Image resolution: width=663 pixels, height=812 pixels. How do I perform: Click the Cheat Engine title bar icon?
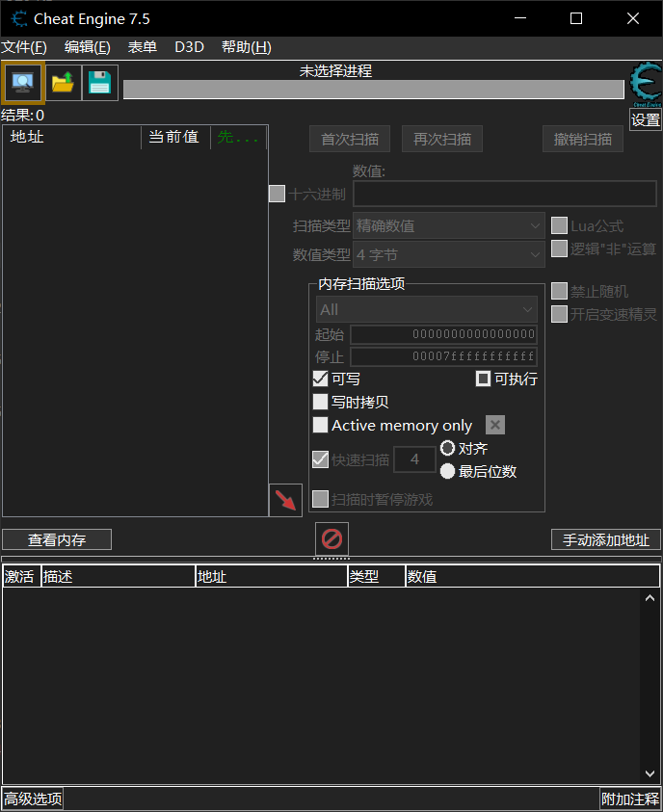pos(19,18)
